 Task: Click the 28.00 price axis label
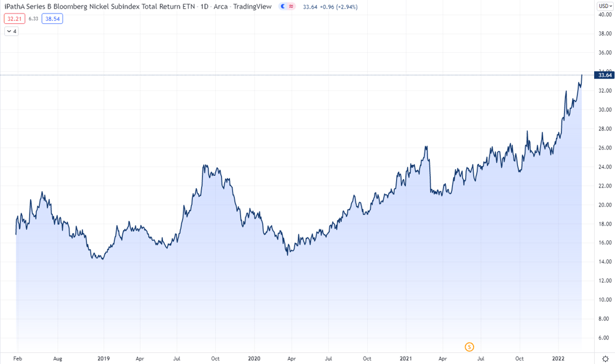(605, 129)
